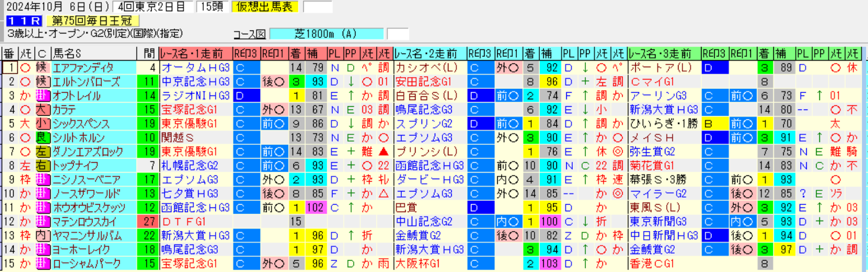Click the ひいらぎ・1勝 race cell
This screenshot has height=272, width=868.
tap(664, 122)
